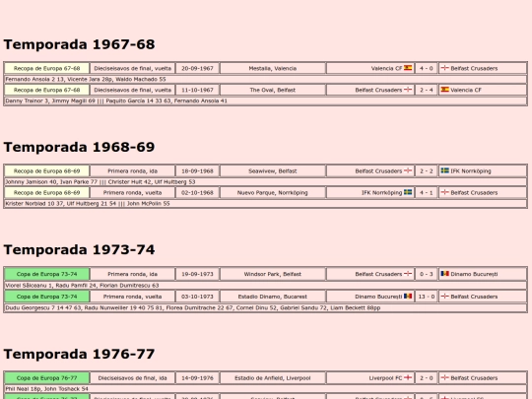The width and height of the screenshot is (532, 399).
Task: Click the 0 - 3 score
Action: [x=427, y=274]
